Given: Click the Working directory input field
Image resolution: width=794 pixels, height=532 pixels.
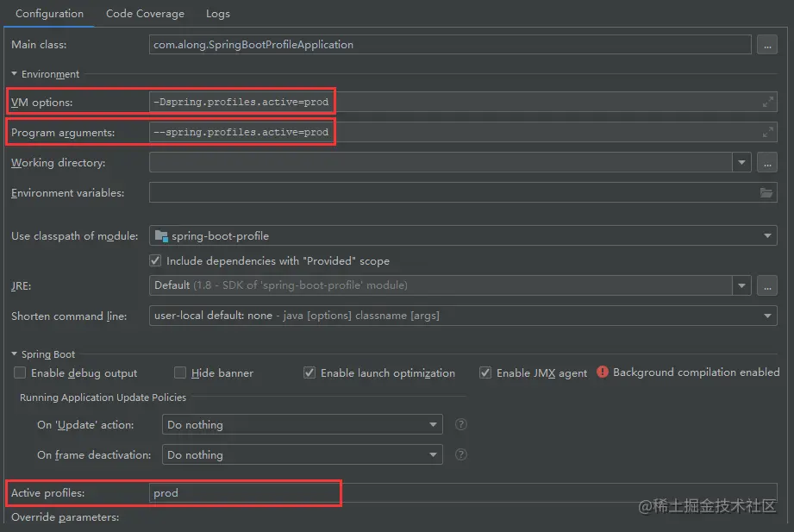Looking at the screenshot, I should [x=441, y=163].
